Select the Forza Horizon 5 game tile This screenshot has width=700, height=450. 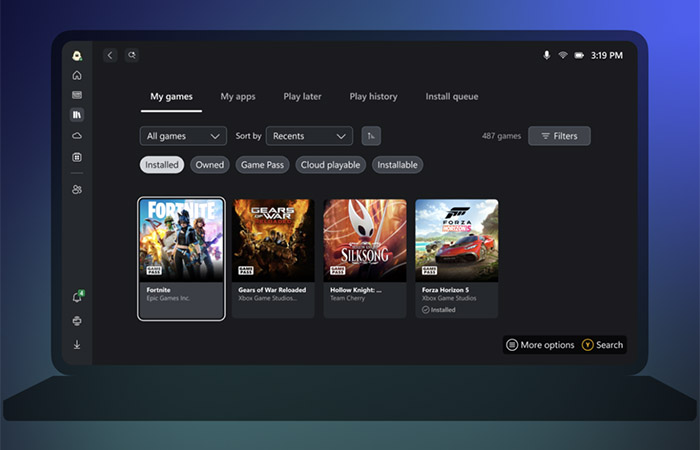point(456,257)
